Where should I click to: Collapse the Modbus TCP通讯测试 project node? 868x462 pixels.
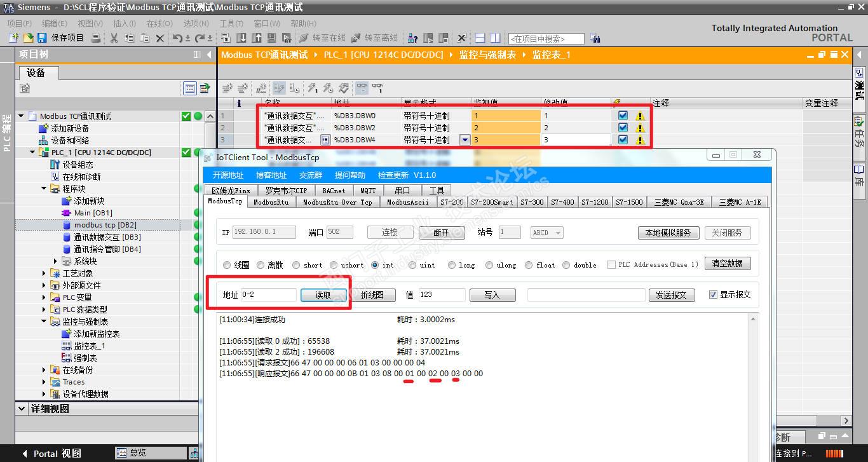tap(22, 116)
